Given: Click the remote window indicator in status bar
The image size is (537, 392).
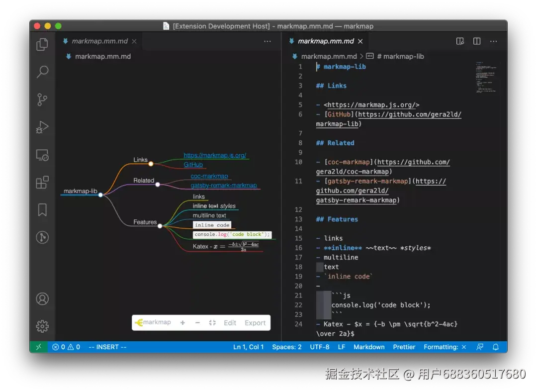Looking at the screenshot, I should [x=39, y=347].
